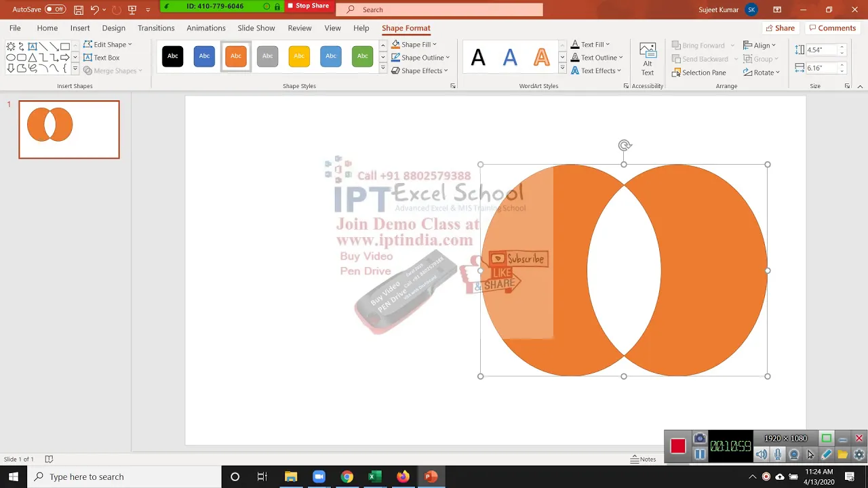Open the Selection Pane
868x488 pixels.
click(699, 73)
